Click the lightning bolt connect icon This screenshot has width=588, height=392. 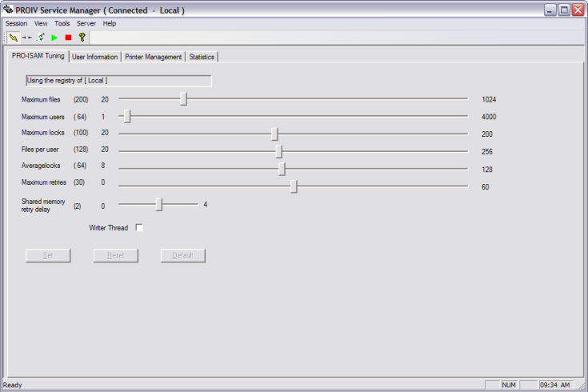tap(13, 38)
